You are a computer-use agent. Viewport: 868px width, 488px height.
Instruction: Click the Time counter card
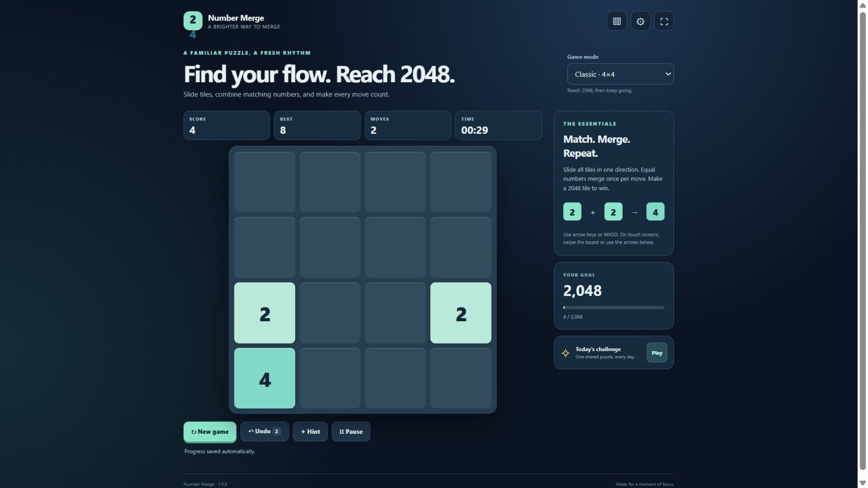click(498, 125)
